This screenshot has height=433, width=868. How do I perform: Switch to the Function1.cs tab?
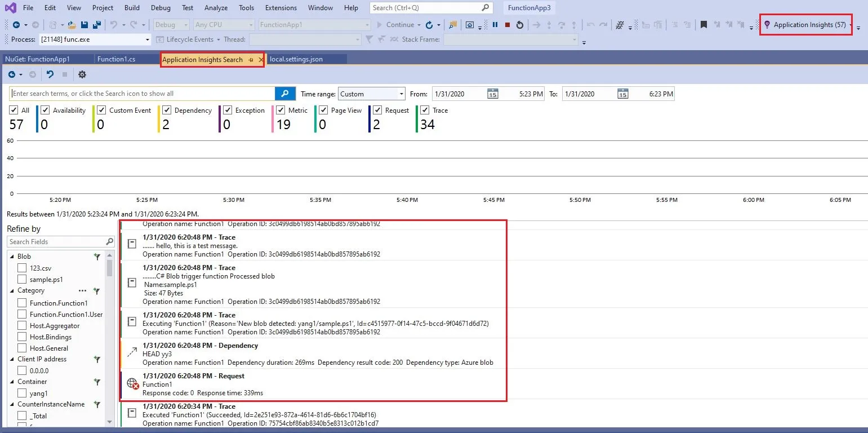[117, 59]
